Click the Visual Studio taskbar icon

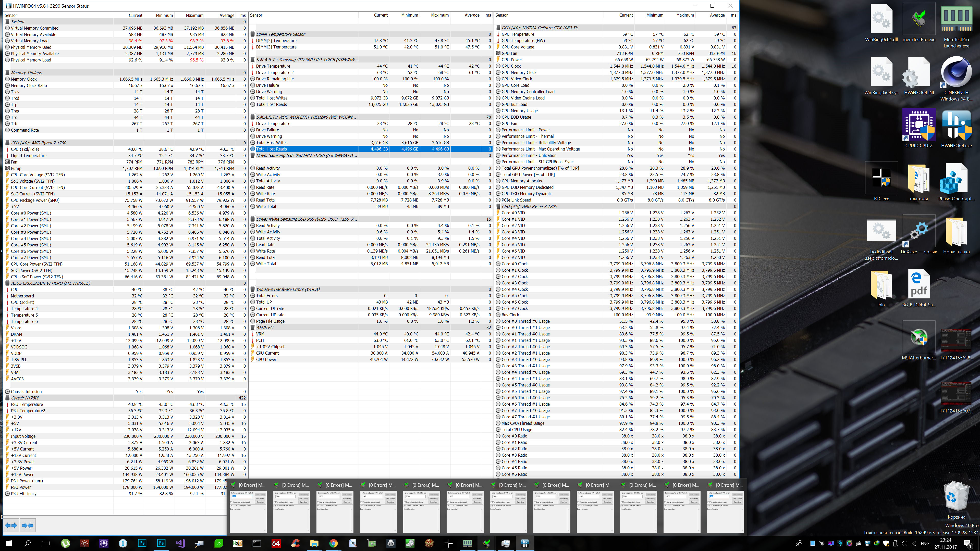180,543
